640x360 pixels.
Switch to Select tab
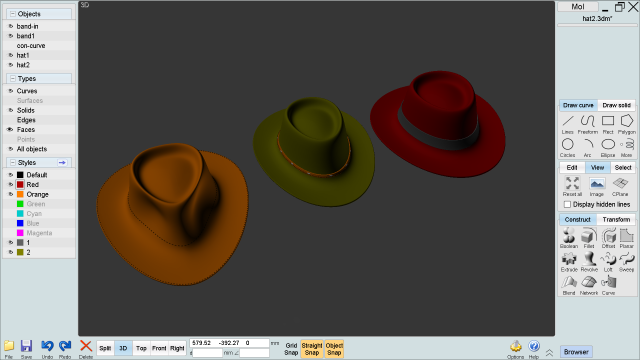click(623, 167)
